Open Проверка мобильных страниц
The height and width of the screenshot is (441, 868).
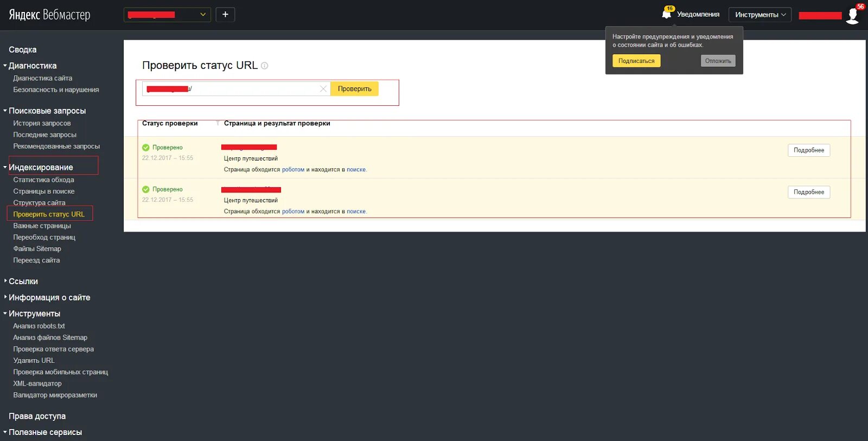tap(61, 372)
